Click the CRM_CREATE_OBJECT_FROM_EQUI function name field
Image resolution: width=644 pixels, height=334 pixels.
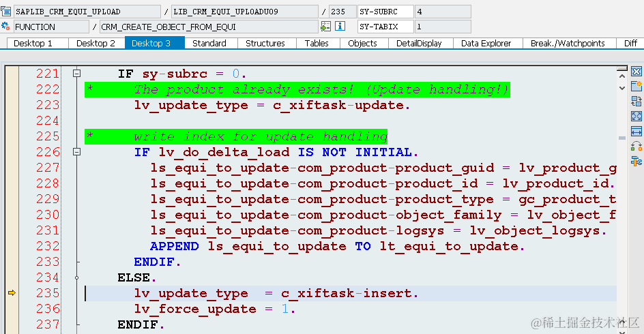coord(208,27)
